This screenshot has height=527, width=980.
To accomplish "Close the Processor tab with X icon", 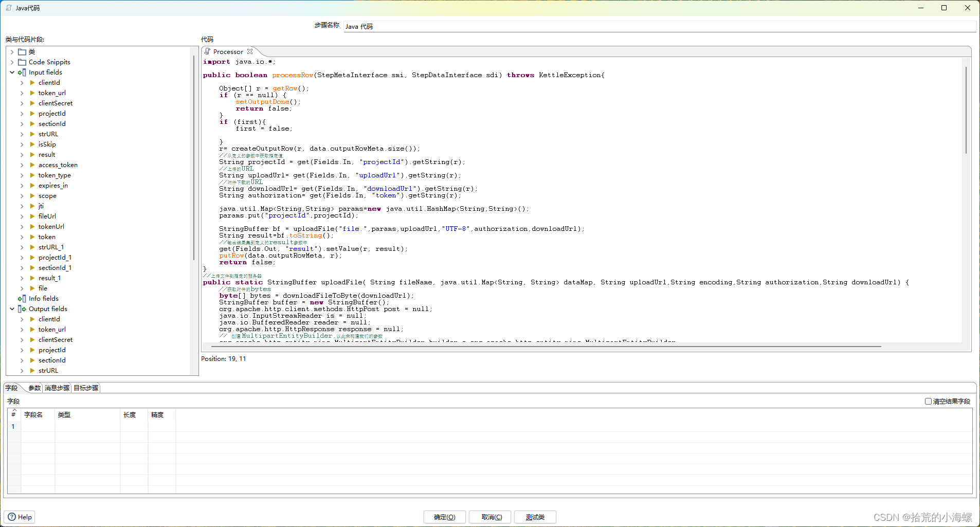I will click(x=250, y=51).
